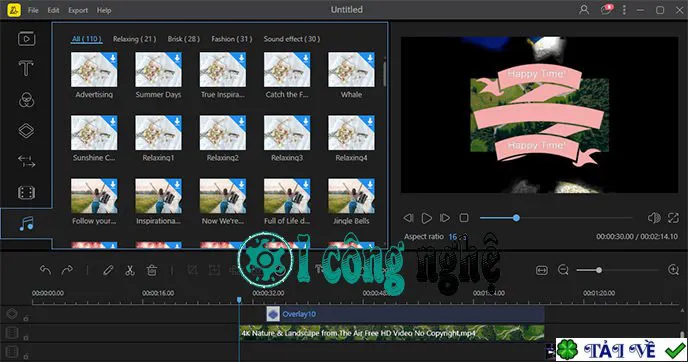The image size is (688, 362).
Task: Toggle the lock on the overlay track
Action: [26, 318]
